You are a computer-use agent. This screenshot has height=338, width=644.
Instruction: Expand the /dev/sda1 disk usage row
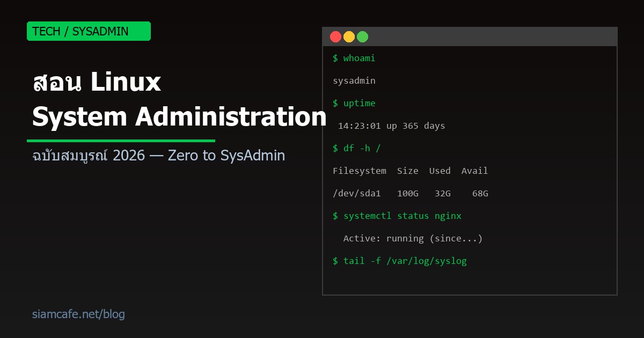(411, 193)
